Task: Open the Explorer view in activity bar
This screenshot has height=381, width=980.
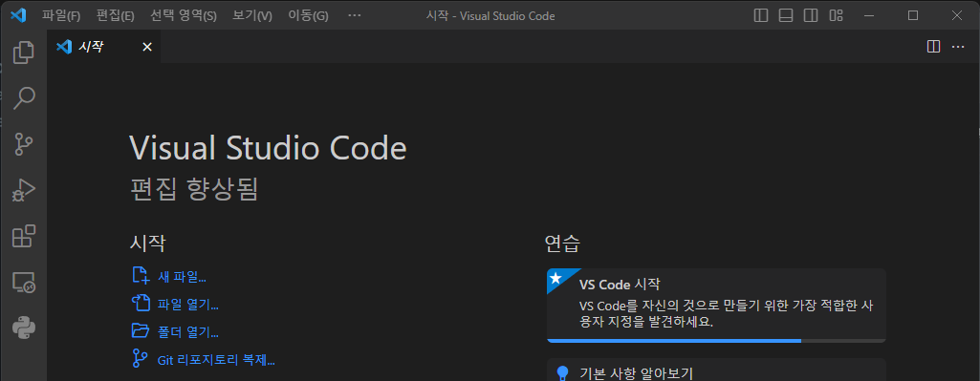Action: (x=24, y=53)
